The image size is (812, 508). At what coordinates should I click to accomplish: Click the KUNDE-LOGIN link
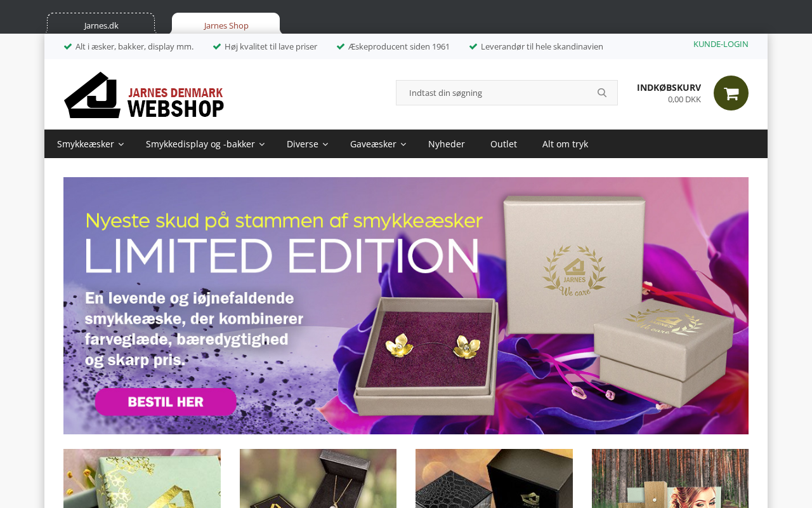click(x=721, y=44)
